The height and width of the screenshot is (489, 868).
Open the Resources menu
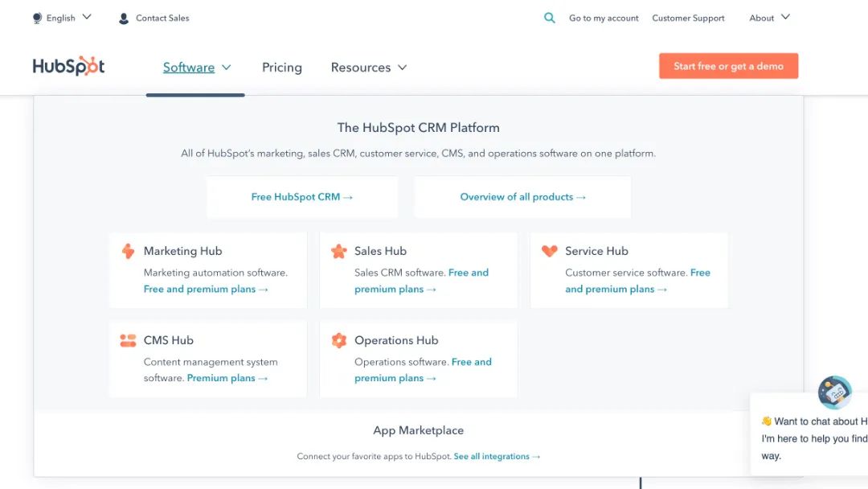point(361,67)
